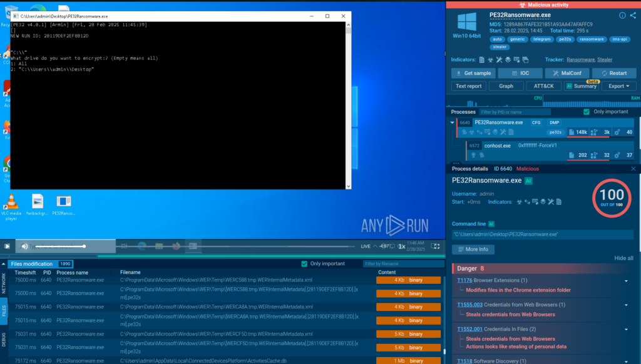
Task: Click the info icon next to PE32Ransomware.exe title
Action: pyautogui.click(x=622, y=15)
